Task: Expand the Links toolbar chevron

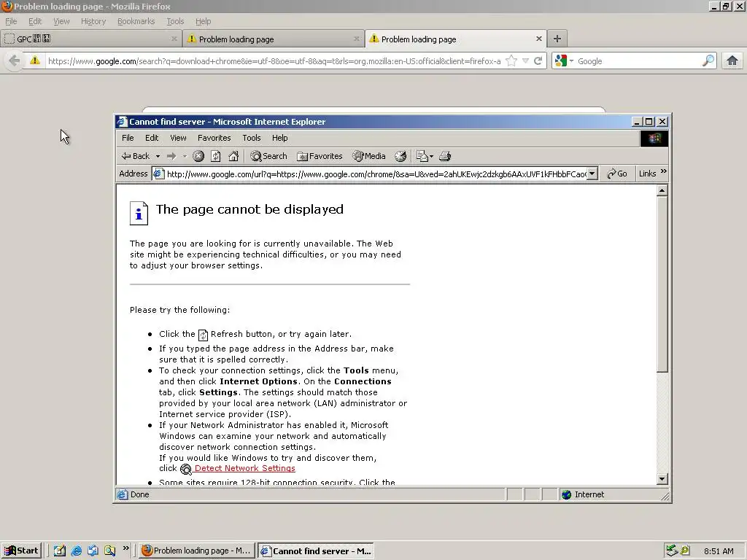Action: click(664, 171)
